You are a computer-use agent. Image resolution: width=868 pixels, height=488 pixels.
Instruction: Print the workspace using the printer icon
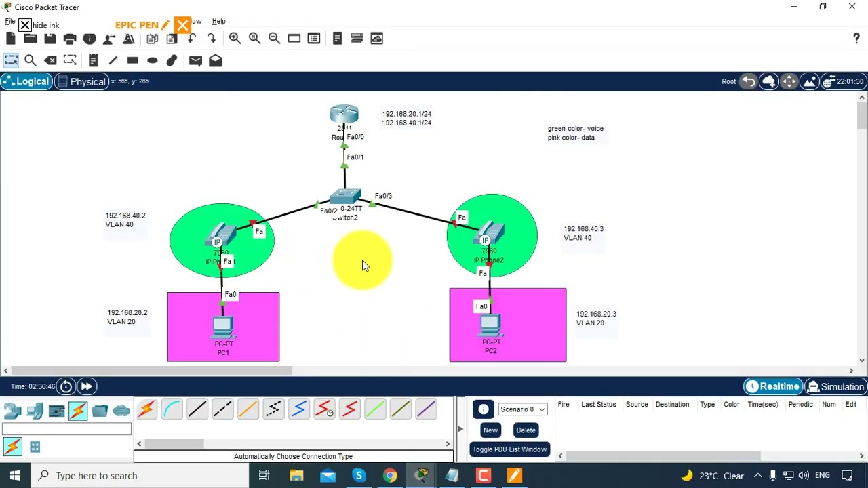click(70, 39)
